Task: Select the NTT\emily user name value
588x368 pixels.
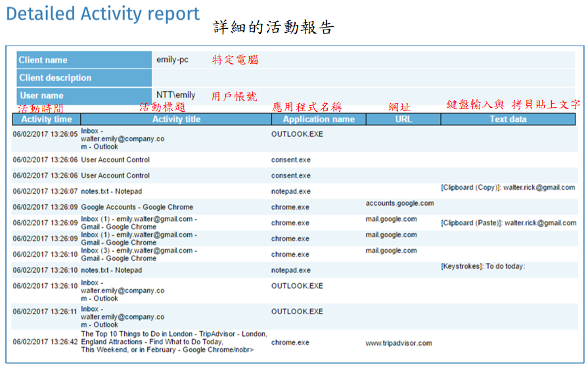Action: point(175,95)
